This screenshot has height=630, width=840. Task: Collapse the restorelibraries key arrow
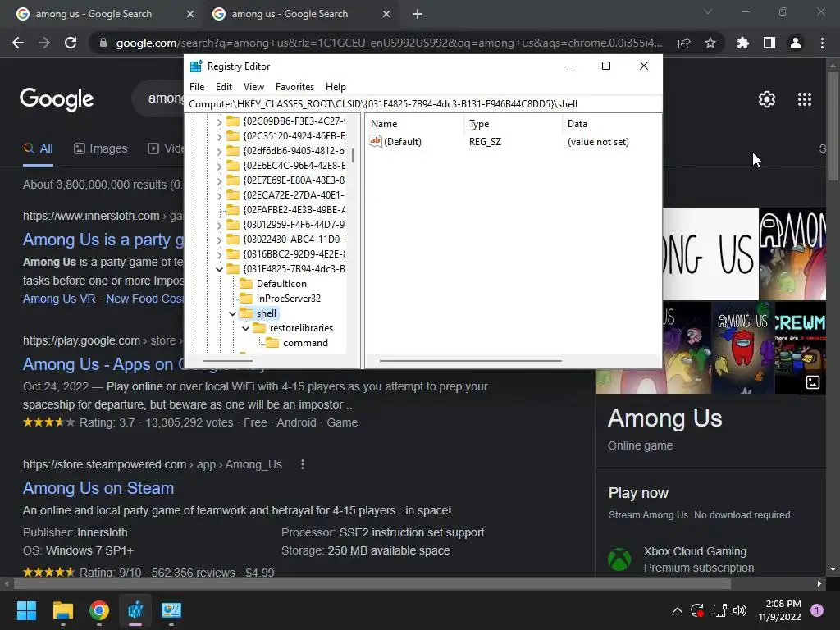245,328
